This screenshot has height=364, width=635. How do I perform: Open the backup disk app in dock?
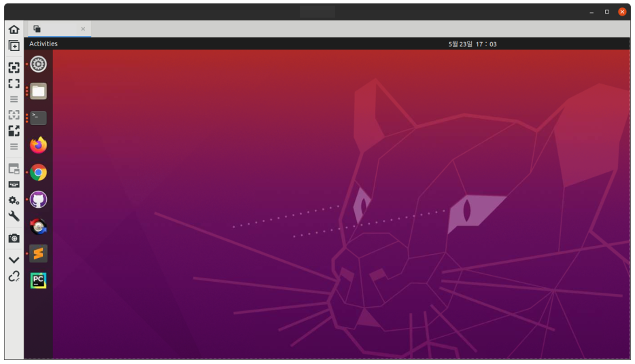point(39,227)
